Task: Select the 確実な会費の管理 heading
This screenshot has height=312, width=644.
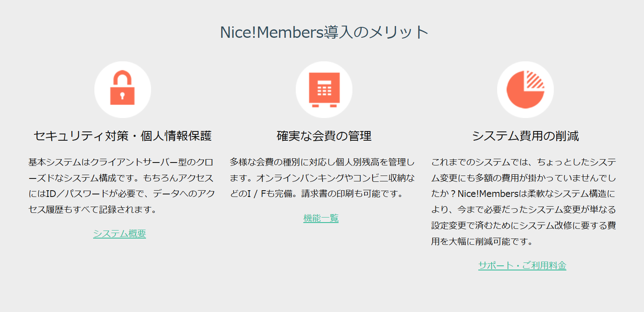Action: (324, 136)
